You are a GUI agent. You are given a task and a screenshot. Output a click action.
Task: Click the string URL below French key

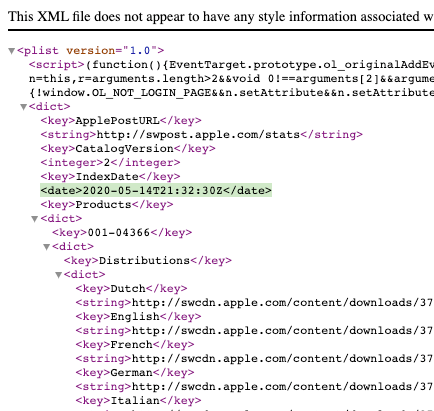pyautogui.click(x=255, y=358)
